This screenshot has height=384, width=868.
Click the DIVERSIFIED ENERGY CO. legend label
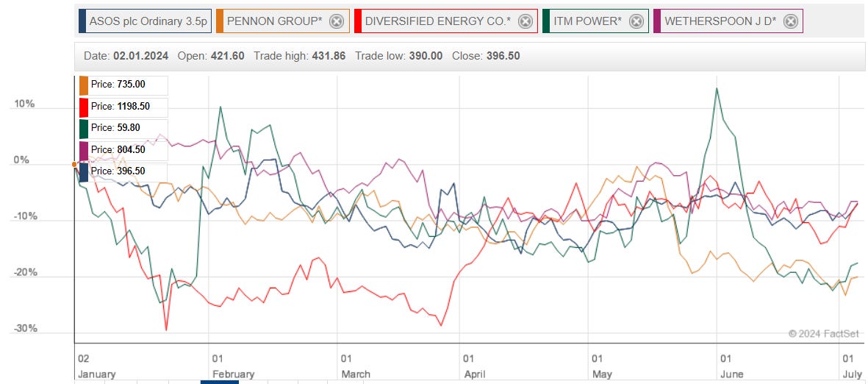point(438,21)
